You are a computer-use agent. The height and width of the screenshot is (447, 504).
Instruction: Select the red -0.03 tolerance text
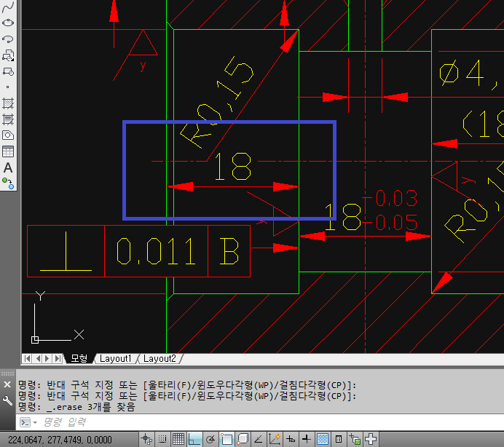(390, 198)
